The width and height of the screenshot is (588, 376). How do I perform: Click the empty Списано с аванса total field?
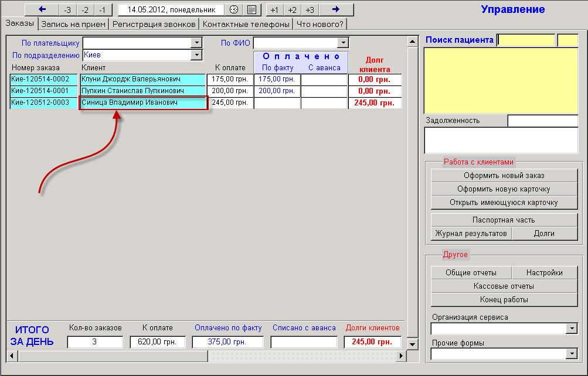304,342
